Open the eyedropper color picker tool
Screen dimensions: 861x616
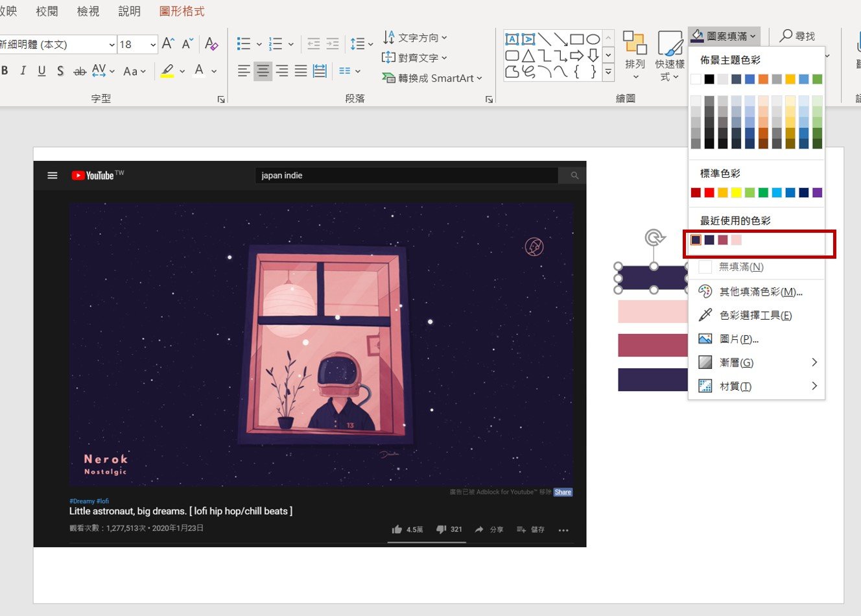pyautogui.click(x=756, y=315)
